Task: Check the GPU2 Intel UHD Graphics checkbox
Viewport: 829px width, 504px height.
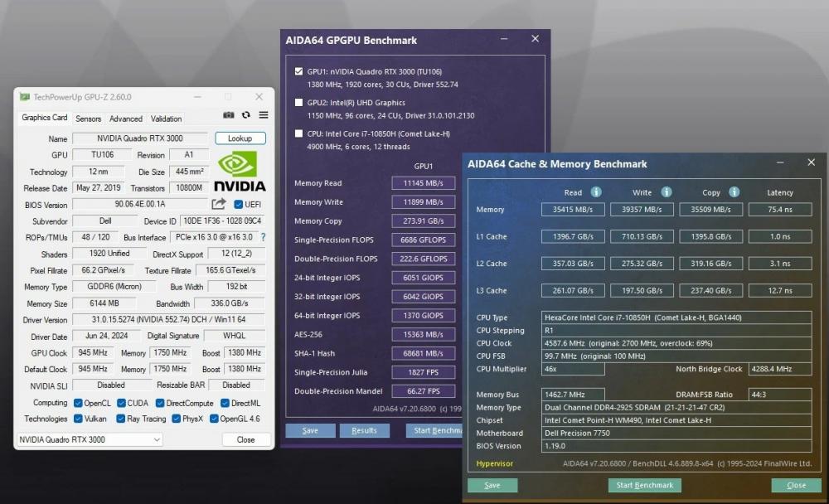Action: click(298, 103)
